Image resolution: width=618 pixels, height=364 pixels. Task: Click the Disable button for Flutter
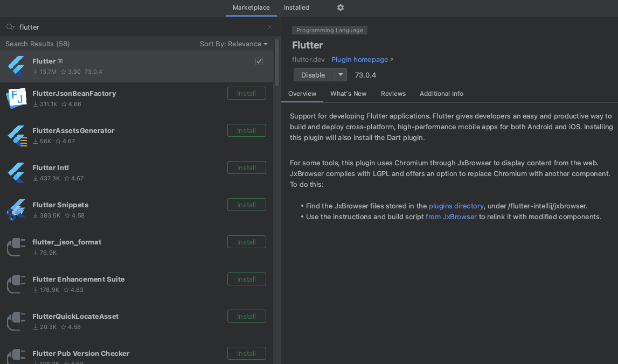tap(314, 75)
